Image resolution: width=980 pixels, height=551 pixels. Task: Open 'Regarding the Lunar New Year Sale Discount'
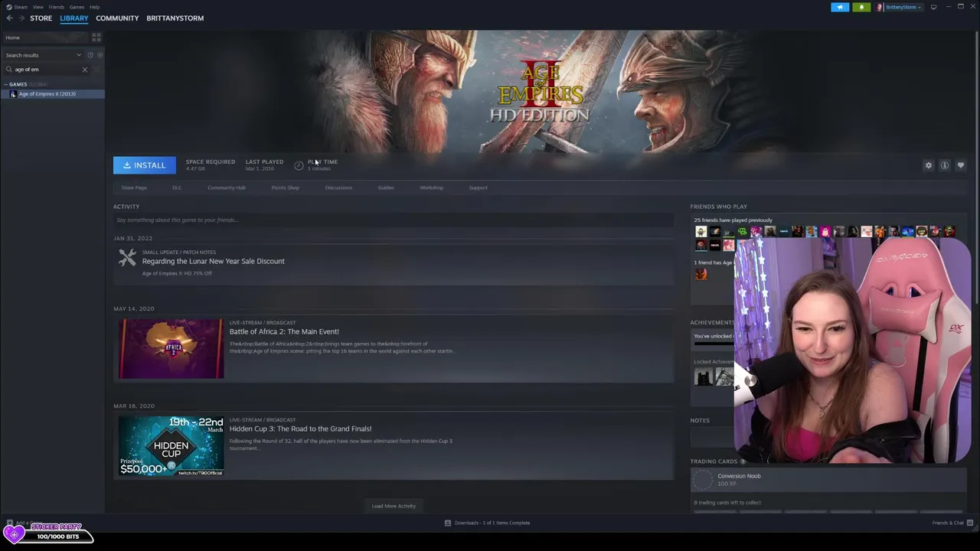(213, 261)
